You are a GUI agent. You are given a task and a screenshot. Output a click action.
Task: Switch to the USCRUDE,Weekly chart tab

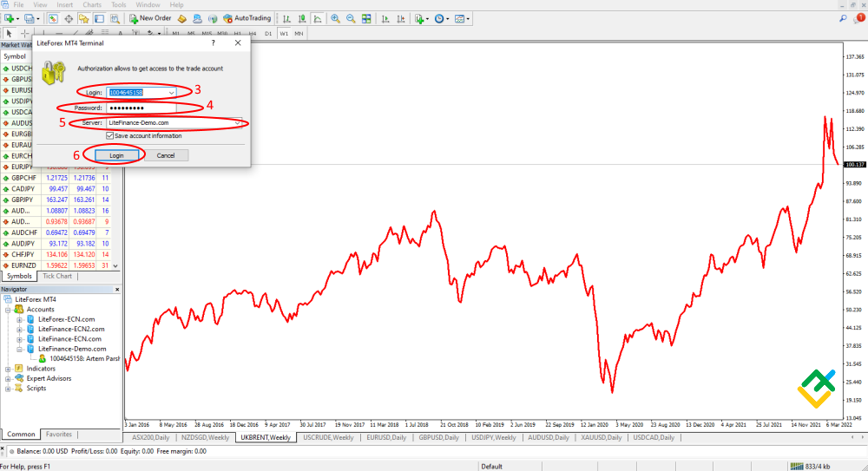(x=328, y=438)
